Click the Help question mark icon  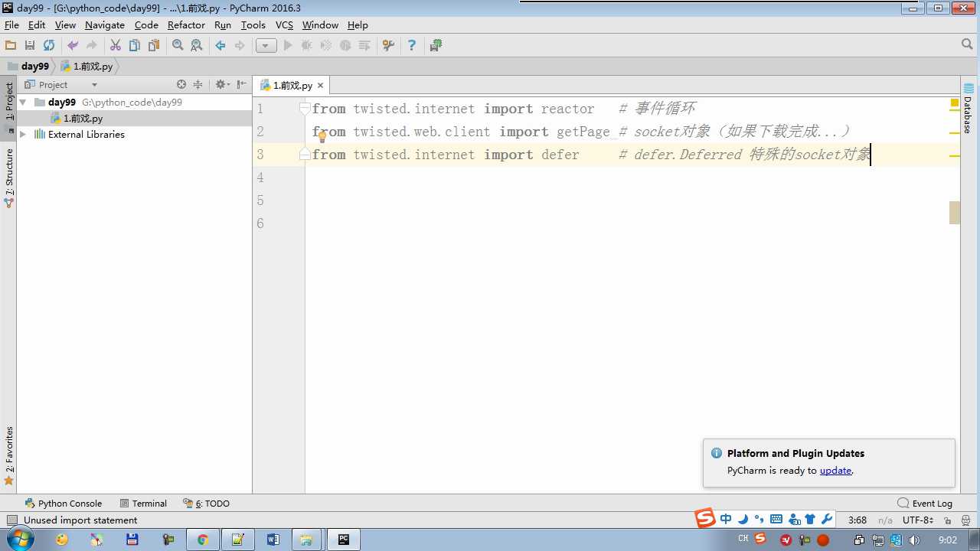412,46
